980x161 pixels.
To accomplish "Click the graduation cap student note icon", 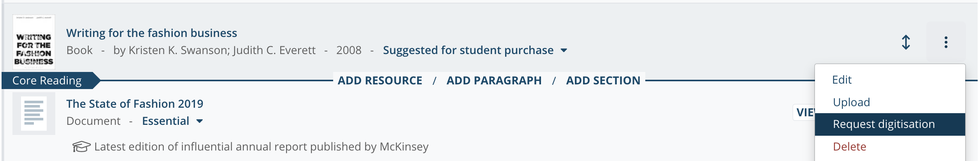I will [x=81, y=147].
